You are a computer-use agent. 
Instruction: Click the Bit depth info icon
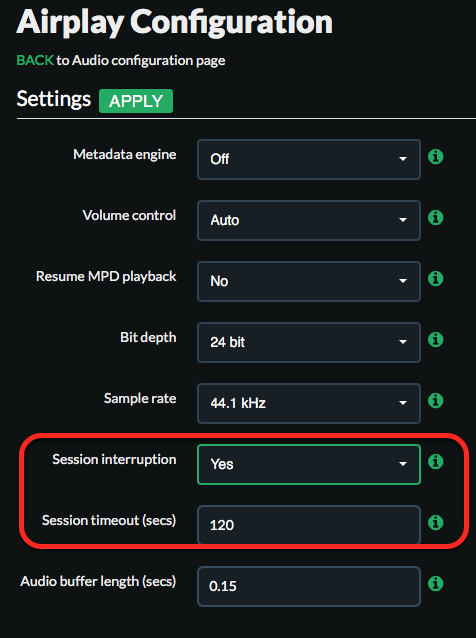pyautogui.click(x=435, y=339)
